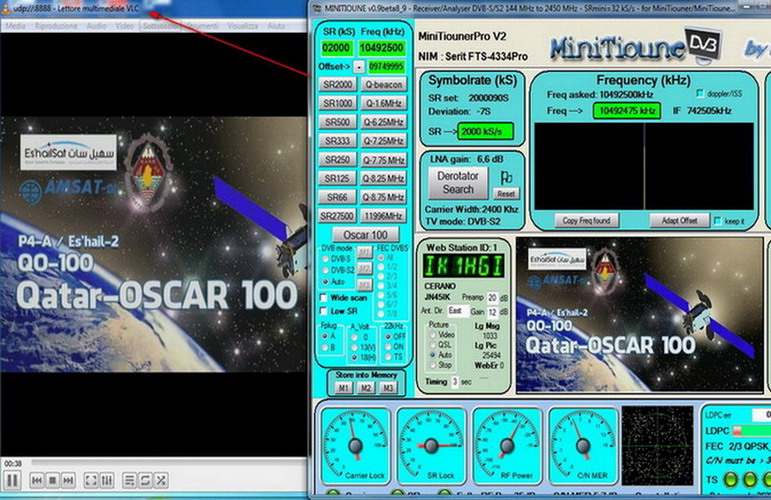Viewport: 771px width, 500px height.
Task: Select the SR2000 preset
Action: click(x=337, y=85)
